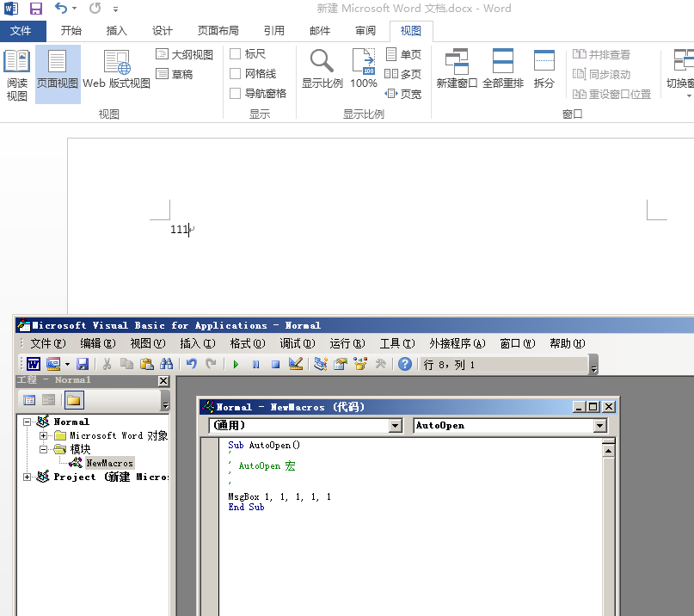The width and height of the screenshot is (694, 616).
Task: Open Insert UserForm dropdown arrow in VBA toolbar
Action: click(x=67, y=364)
